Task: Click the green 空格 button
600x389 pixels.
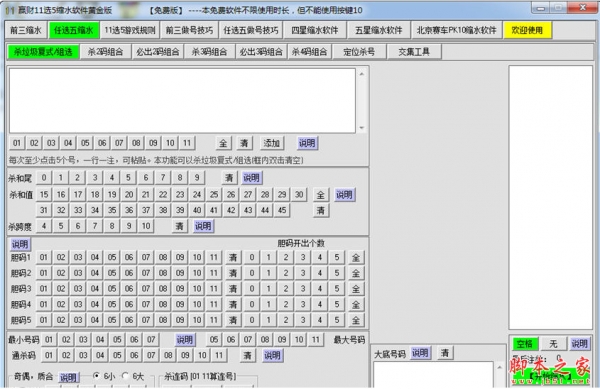Action: coord(525,344)
